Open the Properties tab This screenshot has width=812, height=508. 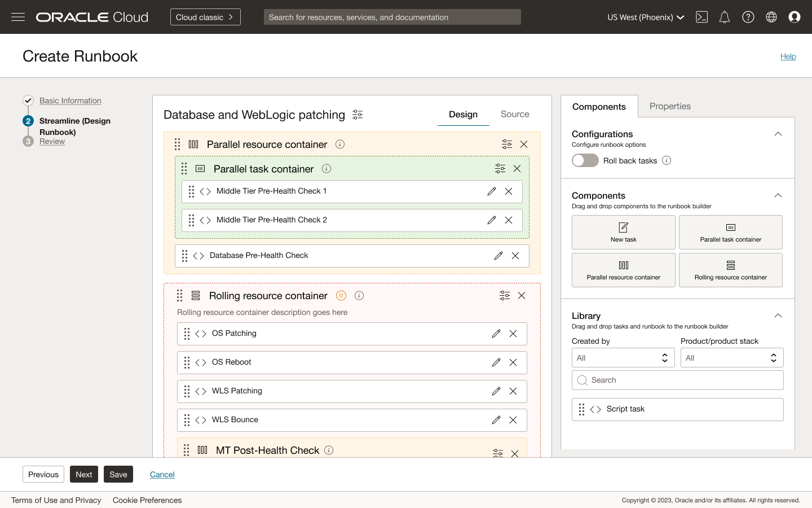tap(670, 106)
